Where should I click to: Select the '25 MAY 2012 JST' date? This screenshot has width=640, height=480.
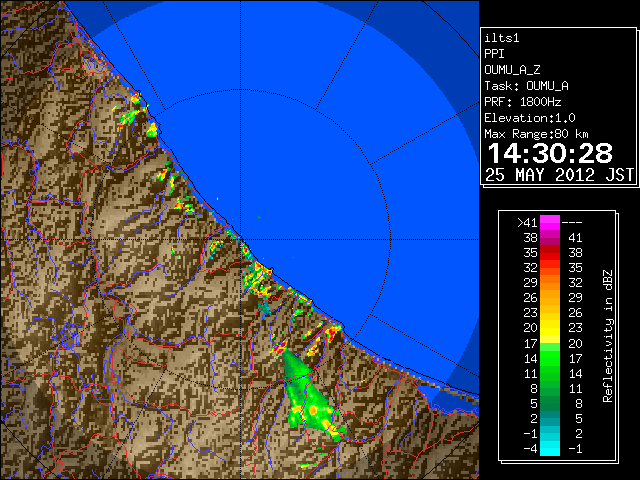coord(560,175)
